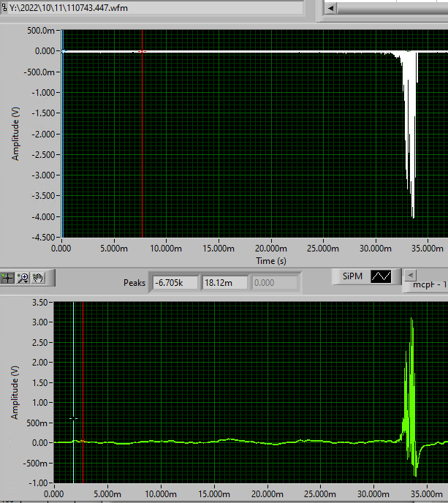Click the small left arrow above mcpF legend
448x503 pixels.
pyautogui.click(x=410, y=275)
